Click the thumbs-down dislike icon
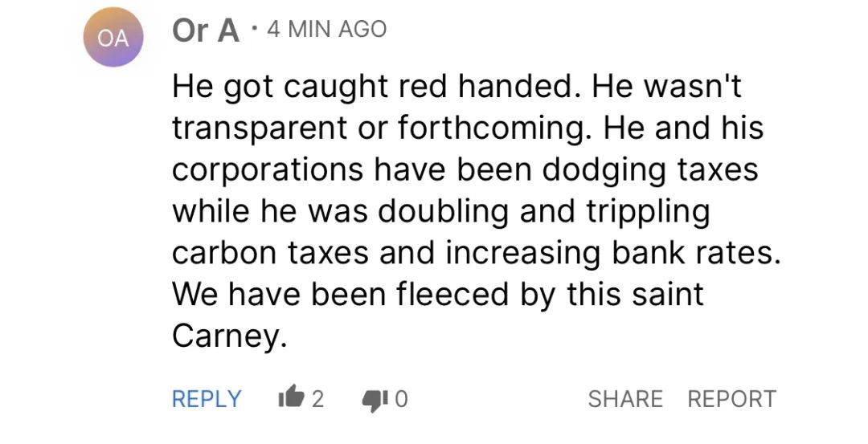Image resolution: width=868 pixels, height=444 pixels. point(375,401)
